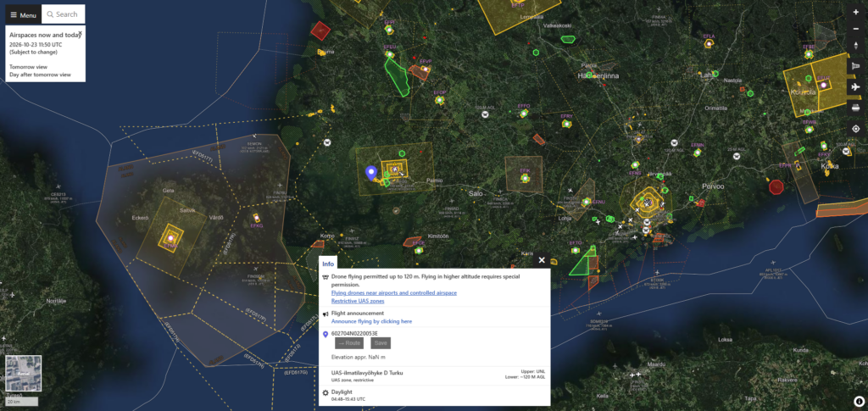The image size is (868, 411).
Task: Click the printer icon in right toolbar
Action: pyautogui.click(x=856, y=108)
